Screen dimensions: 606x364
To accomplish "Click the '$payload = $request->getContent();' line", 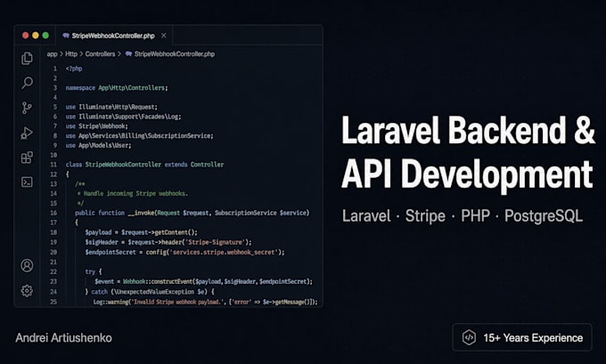I will point(141,232).
